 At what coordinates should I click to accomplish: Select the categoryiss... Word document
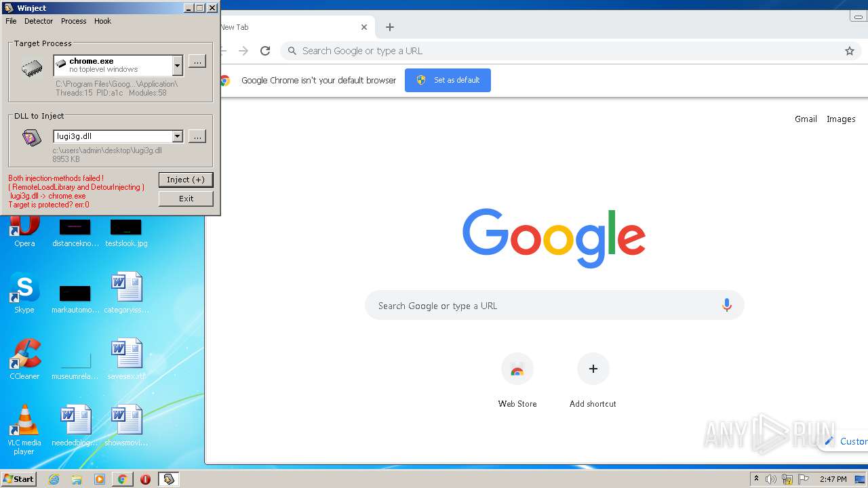[126, 293]
